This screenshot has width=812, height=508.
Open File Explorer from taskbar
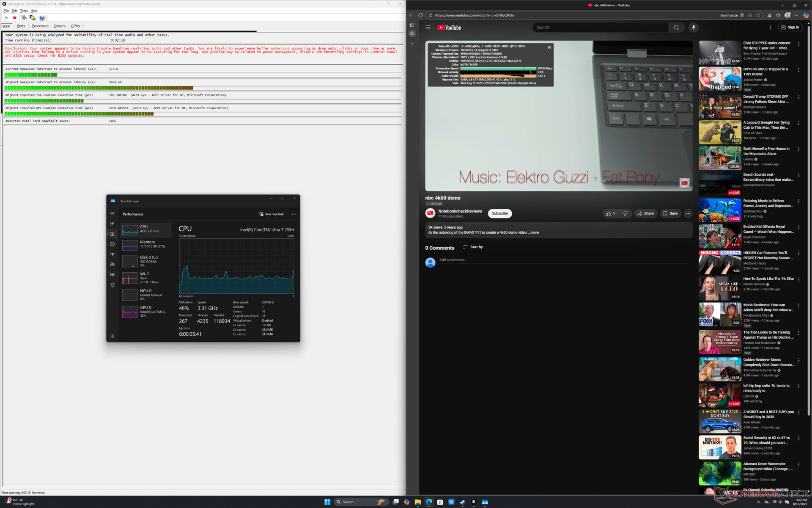tap(418, 502)
